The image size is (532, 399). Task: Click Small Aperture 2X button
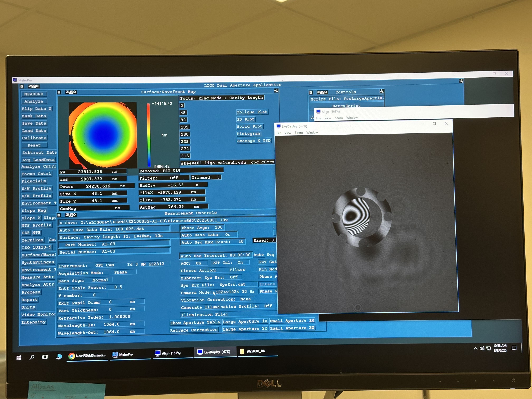pos(292,328)
